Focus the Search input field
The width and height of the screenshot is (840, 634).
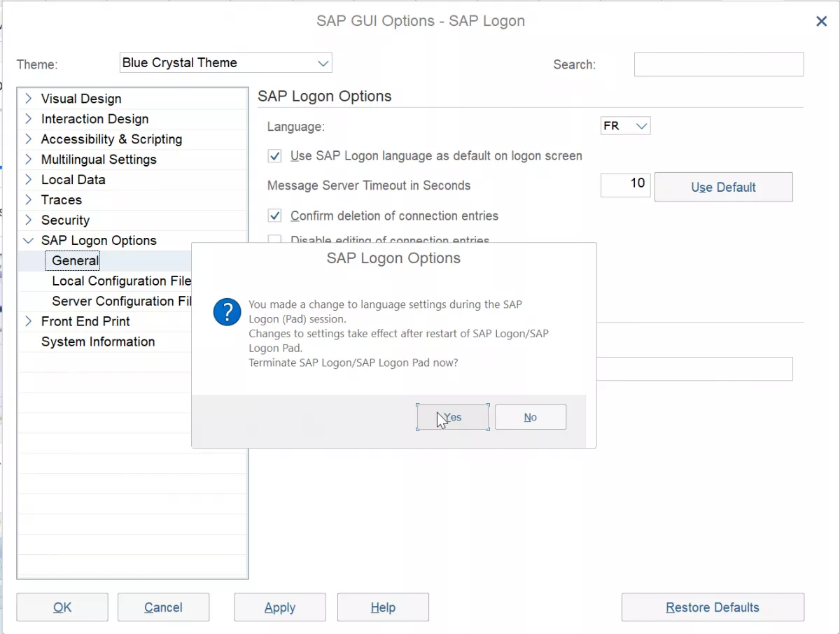click(x=719, y=64)
